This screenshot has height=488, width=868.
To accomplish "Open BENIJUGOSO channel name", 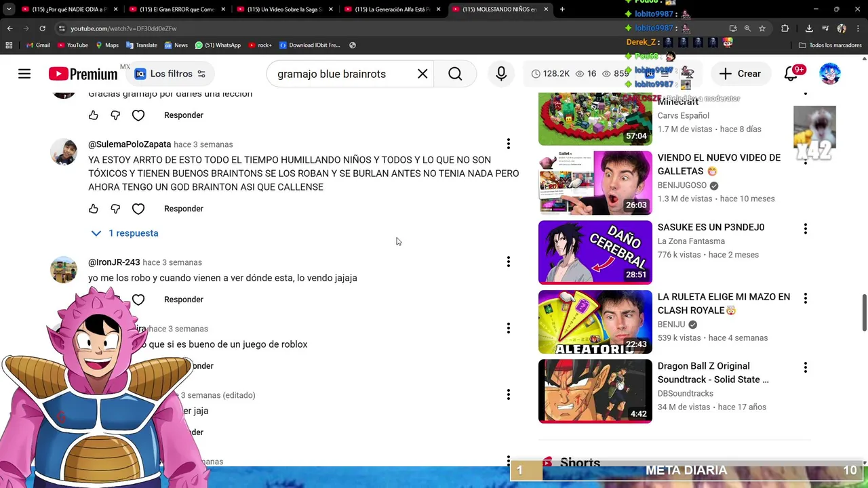I will tap(682, 185).
